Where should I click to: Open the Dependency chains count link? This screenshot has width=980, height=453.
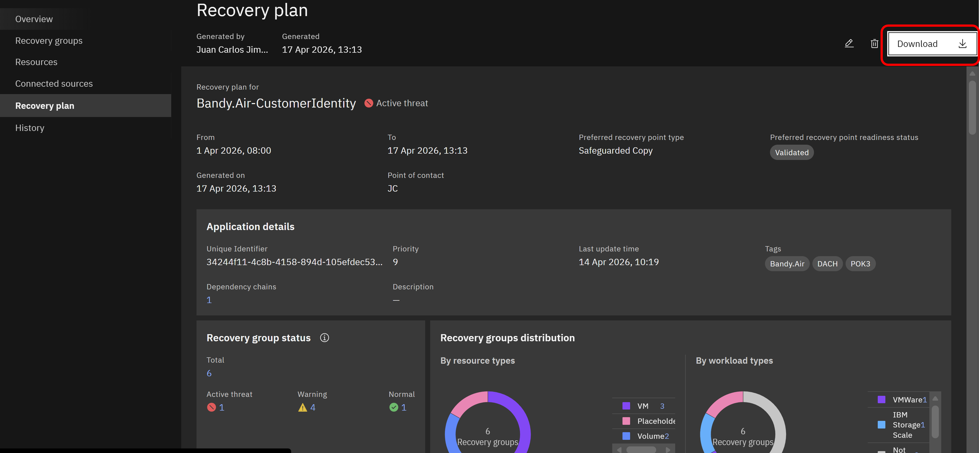pyautogui.click(x=209, y=300)
